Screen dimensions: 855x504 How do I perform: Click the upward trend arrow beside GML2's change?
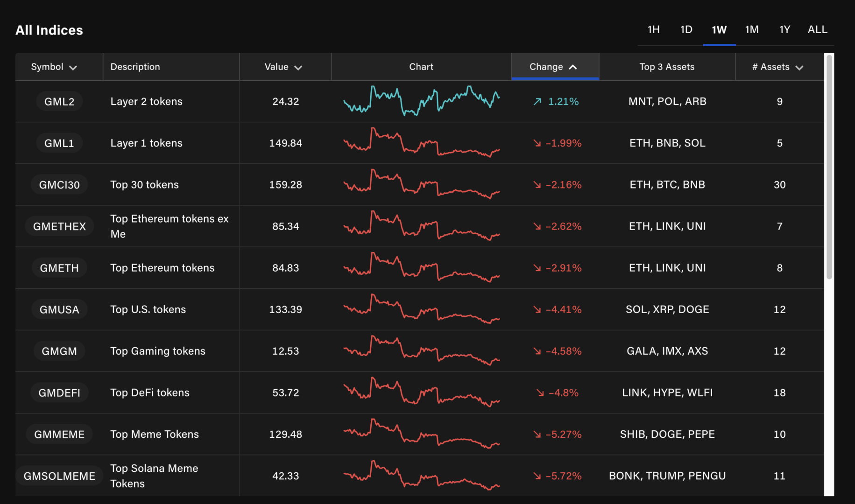pos(537,101)
